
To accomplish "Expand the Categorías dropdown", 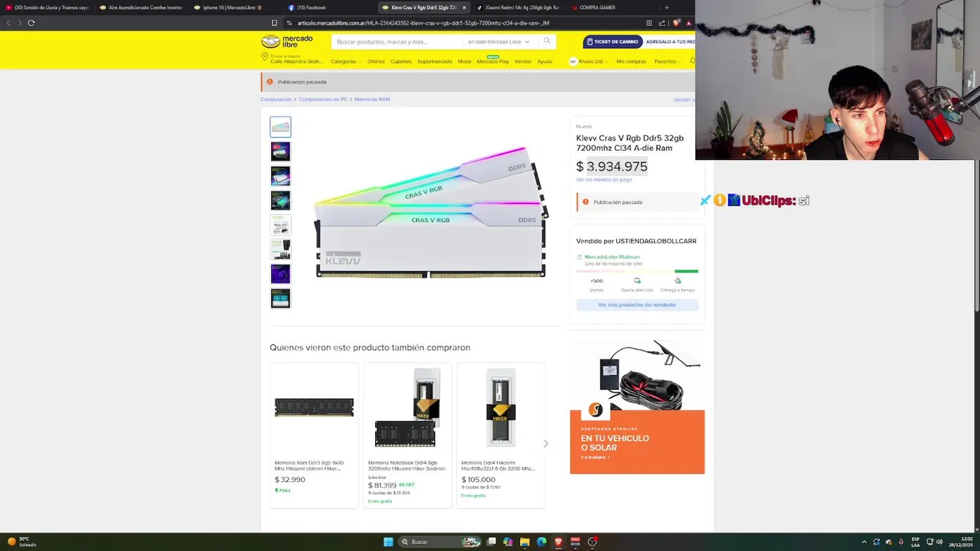I will (x=345, y=61).
